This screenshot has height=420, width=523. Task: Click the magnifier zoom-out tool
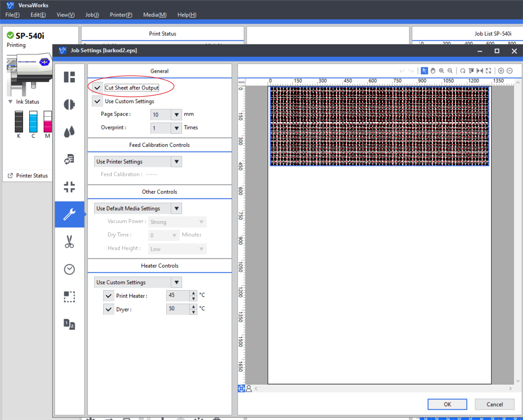[450, 71]
